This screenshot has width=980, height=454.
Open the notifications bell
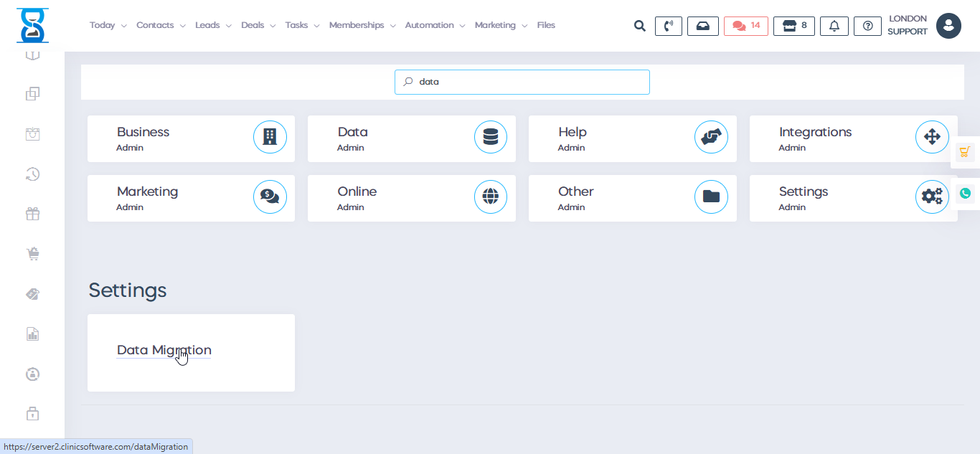tap(834, 26)
